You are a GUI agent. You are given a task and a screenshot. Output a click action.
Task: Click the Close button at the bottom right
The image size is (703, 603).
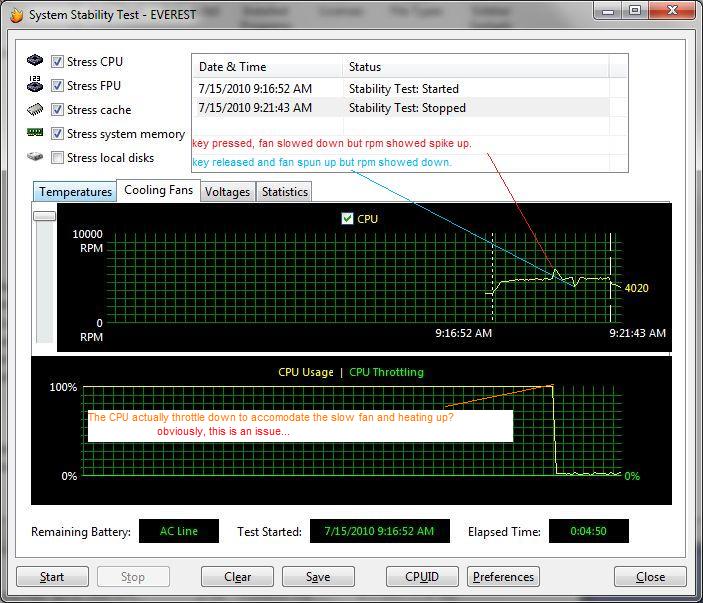coord(650,577)
